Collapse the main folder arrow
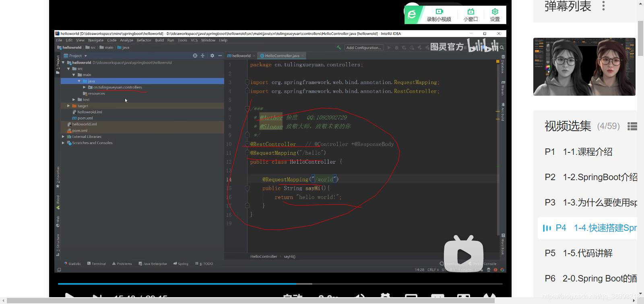 tap(74, 75)
